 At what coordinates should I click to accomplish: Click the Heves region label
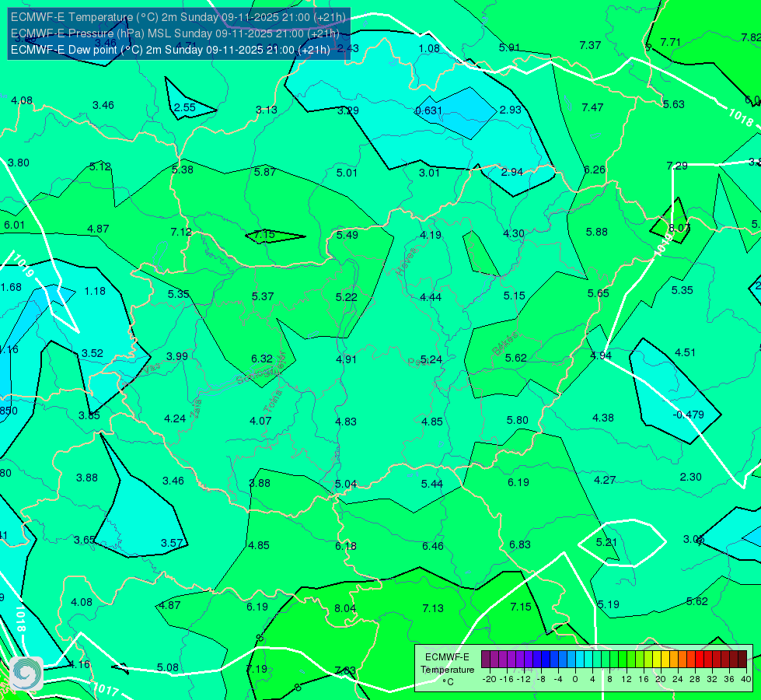click(407, 261)
